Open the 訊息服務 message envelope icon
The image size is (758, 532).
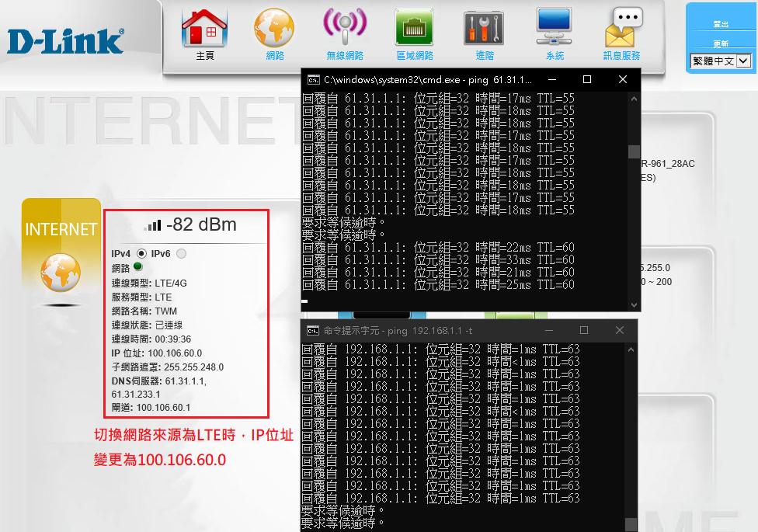click(623, 29)
